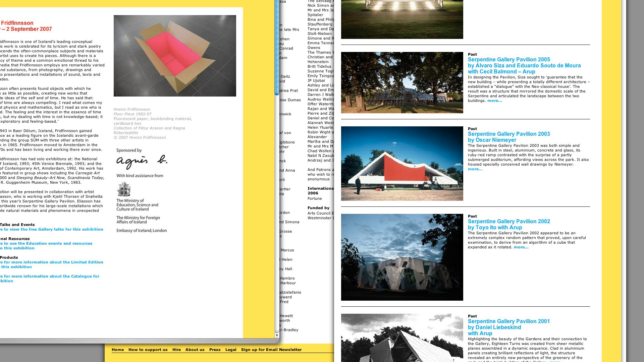Screen dimensions: 644x362
Task: Open the black-and-white Pavilion 2001 photo
Action: (x=402, y=338)
